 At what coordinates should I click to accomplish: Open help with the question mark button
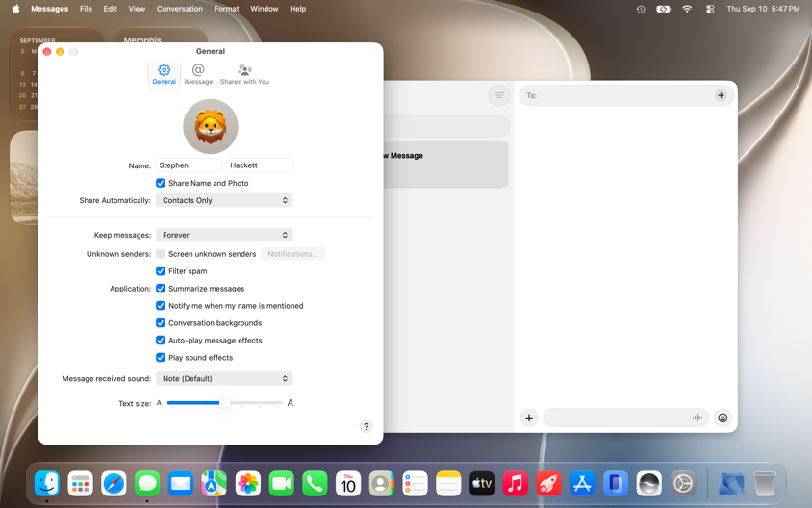click(367, 426)
